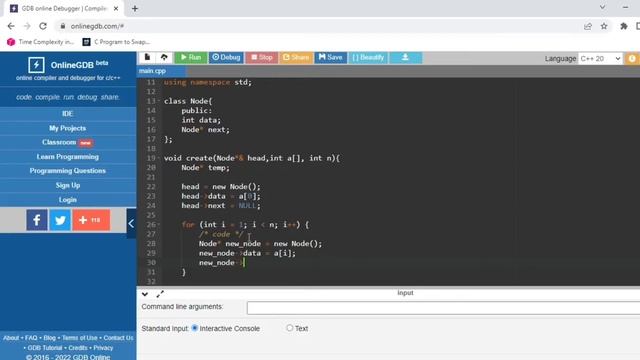640x360 pixels.
Task: Open Credits footer link
Action: pos(78,348)
